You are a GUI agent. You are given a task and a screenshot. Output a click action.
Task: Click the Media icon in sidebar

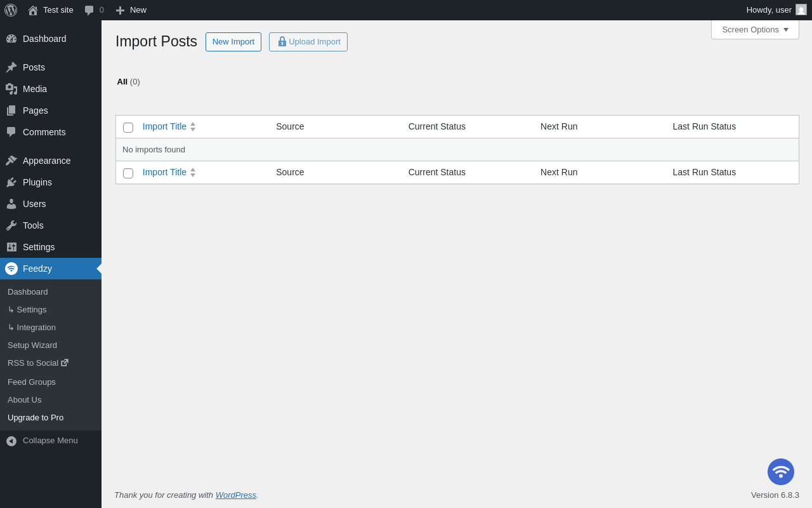pos(11,89)
